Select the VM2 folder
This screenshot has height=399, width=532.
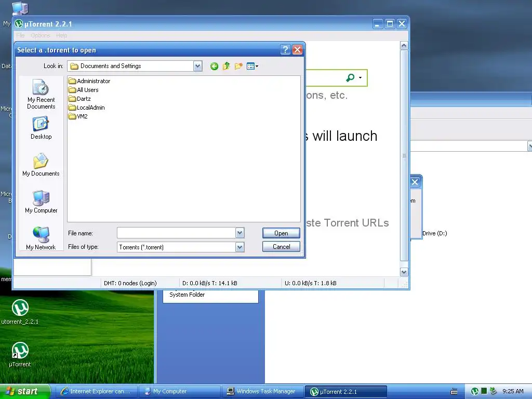tap(78, 116)
